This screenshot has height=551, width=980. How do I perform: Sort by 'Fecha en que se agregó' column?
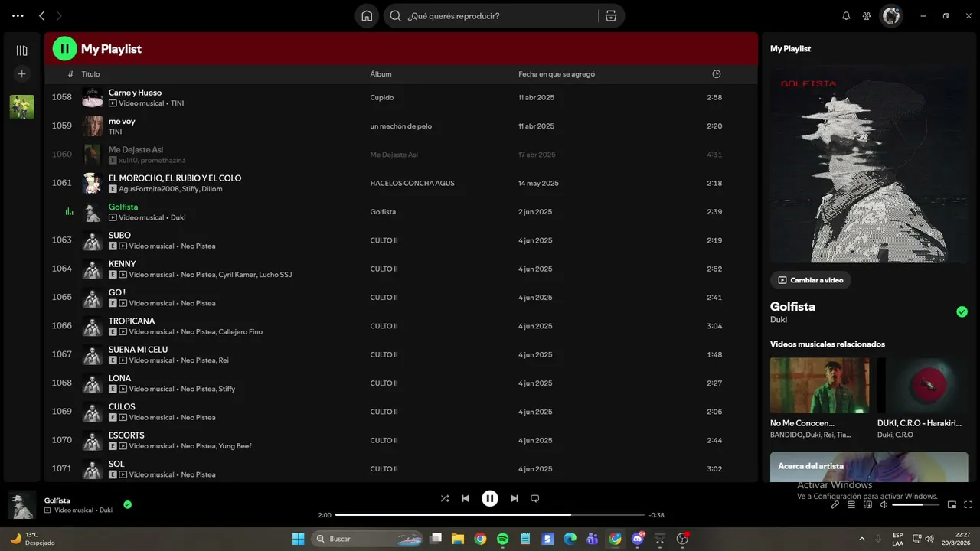point(557,74)
